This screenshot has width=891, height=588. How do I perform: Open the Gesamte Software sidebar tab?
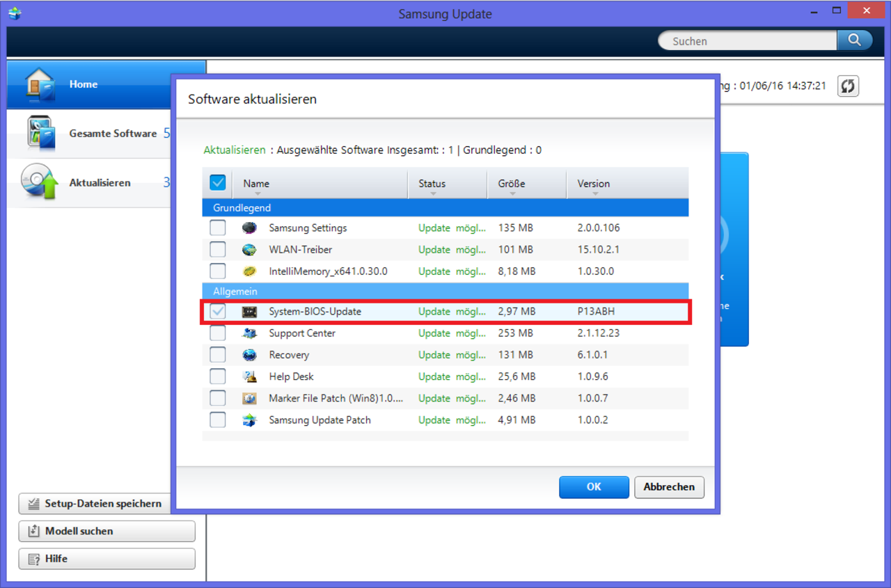pyautogui.click(x=89, y=133)
